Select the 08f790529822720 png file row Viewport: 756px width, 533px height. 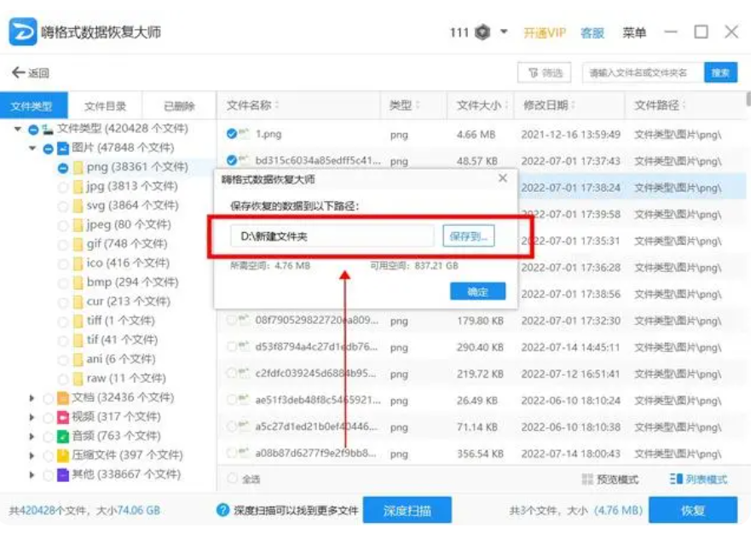[482, 321]
